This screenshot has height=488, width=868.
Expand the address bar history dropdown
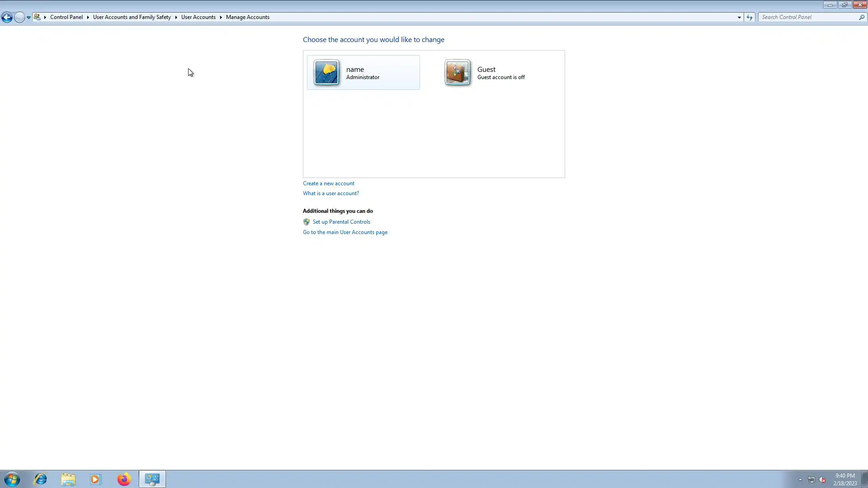click(x=739, y=17)
